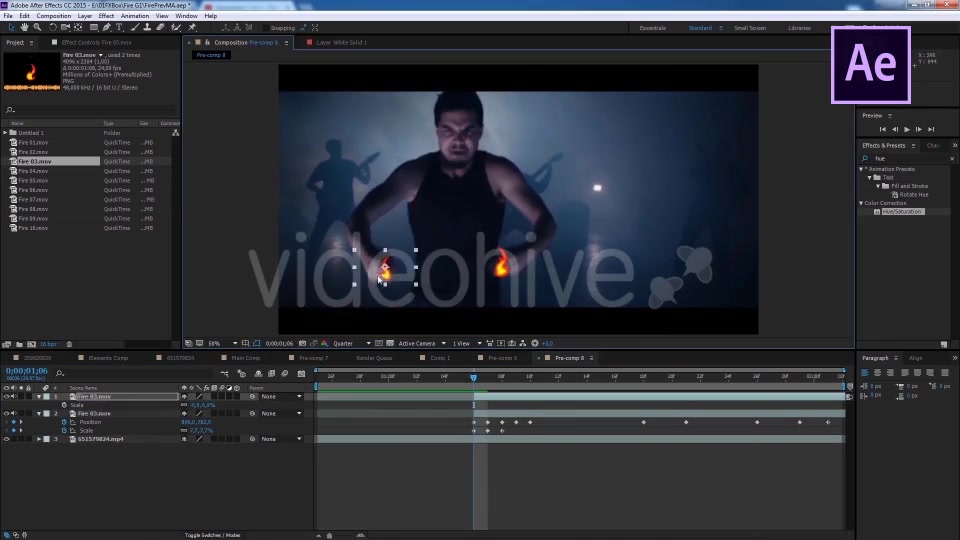Image resolution: width=960 pixels, height=540 pixels.
Task: Hide video of layer 2 Fire 03.mov
Action: pos(6,413)
